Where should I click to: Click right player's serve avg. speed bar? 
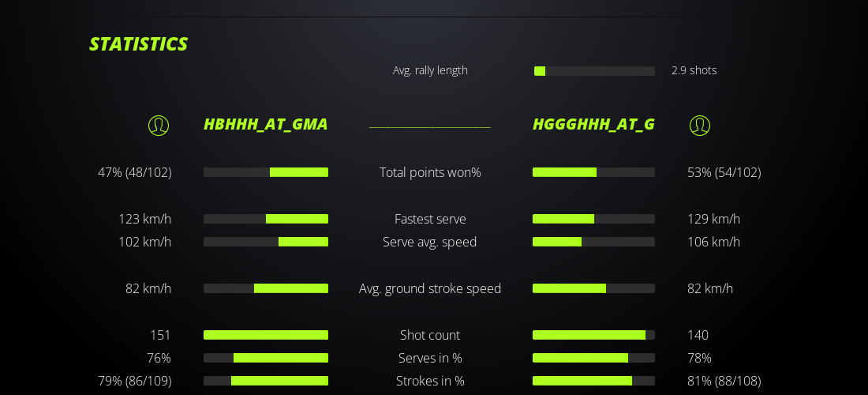point(593,242)
